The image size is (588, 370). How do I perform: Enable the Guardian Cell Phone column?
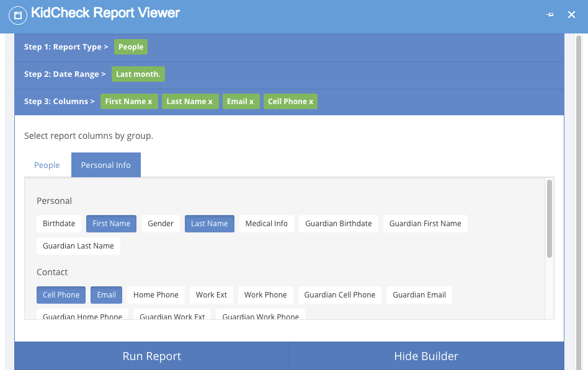[340, 295]
